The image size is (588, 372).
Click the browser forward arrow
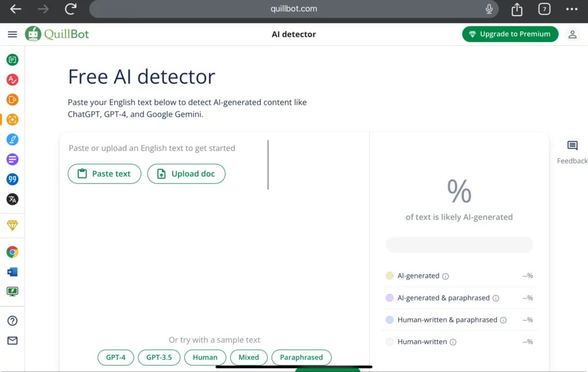43,9
